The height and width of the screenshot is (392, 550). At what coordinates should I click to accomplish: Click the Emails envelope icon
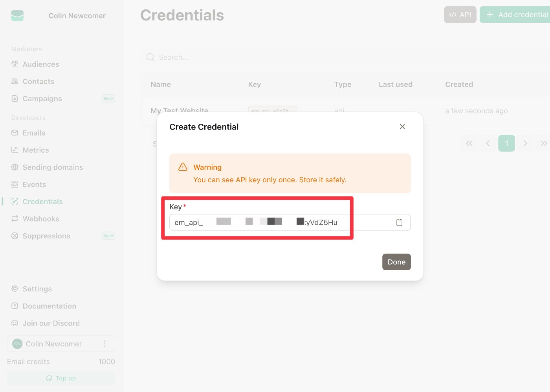pos(15,133)
